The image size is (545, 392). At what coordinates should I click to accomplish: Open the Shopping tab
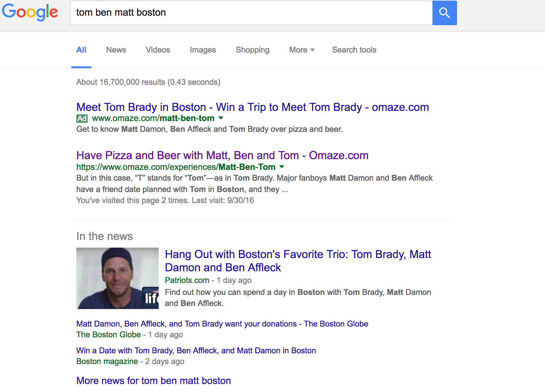click(x=253, y=50)
